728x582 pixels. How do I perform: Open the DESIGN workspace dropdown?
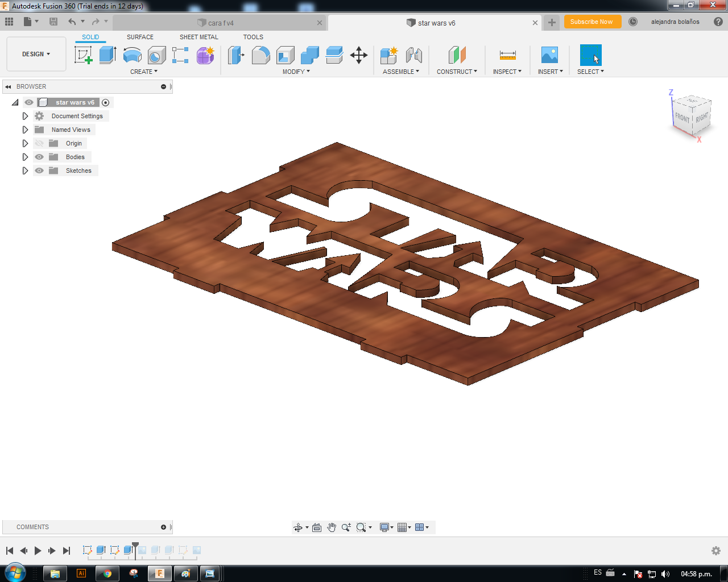point(36,54)
